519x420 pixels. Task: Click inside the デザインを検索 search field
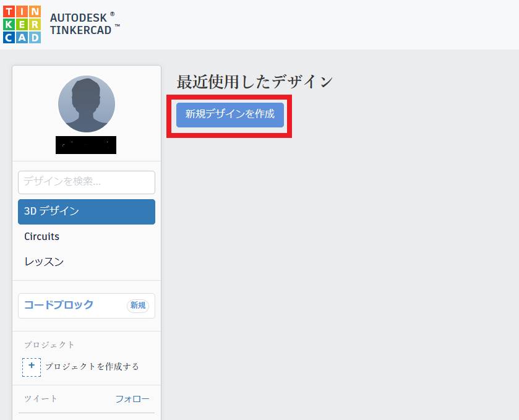pyautogui.click(x=86, y=182)
